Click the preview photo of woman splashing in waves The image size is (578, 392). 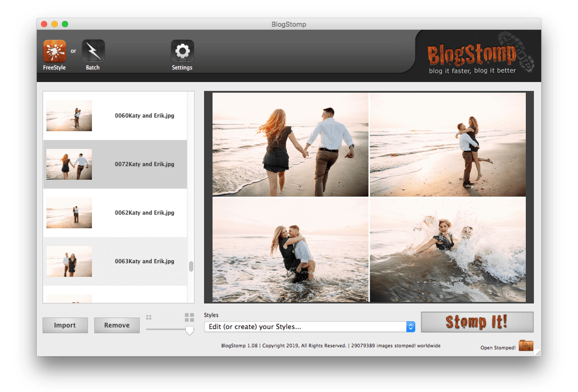(x=448, y=250)
